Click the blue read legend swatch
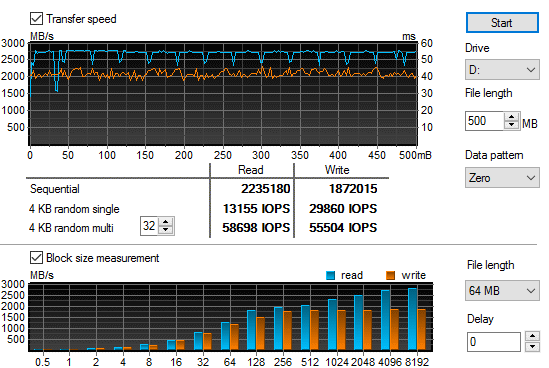This screenshot has width=549, height=368. tap(330, 276)
